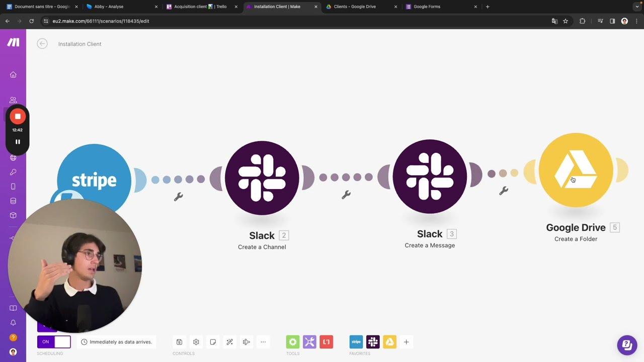Viewport: 644px width, 362px height.
Task: Switch to Abby - Analyse tab
Action: point(121,7)
